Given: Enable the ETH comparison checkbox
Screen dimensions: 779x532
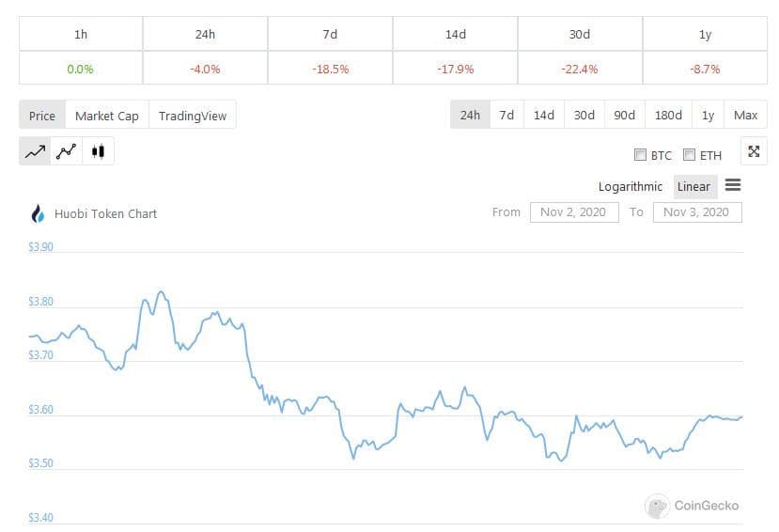Looking at the screenshot, I should click(690, 155).
